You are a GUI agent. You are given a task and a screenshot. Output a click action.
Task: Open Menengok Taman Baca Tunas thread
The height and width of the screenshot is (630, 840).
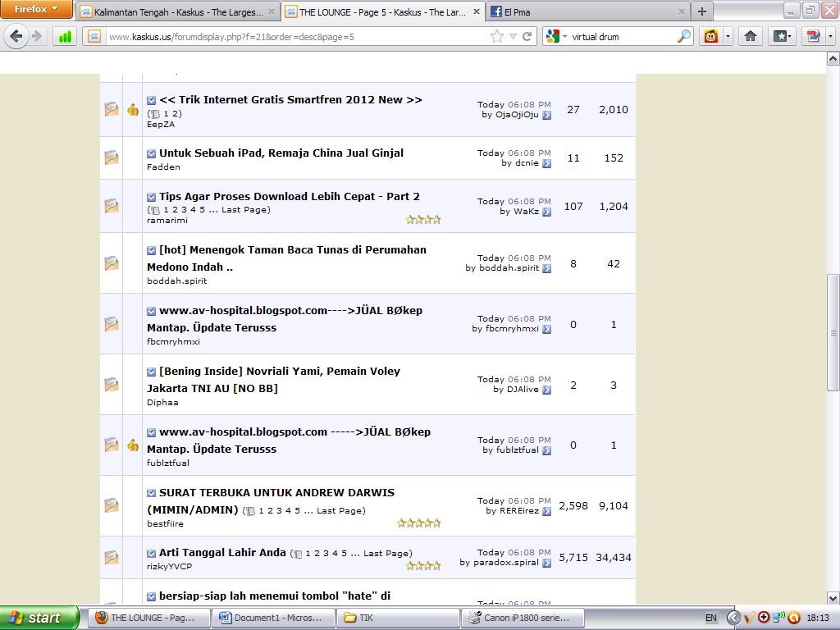[286, 258]
